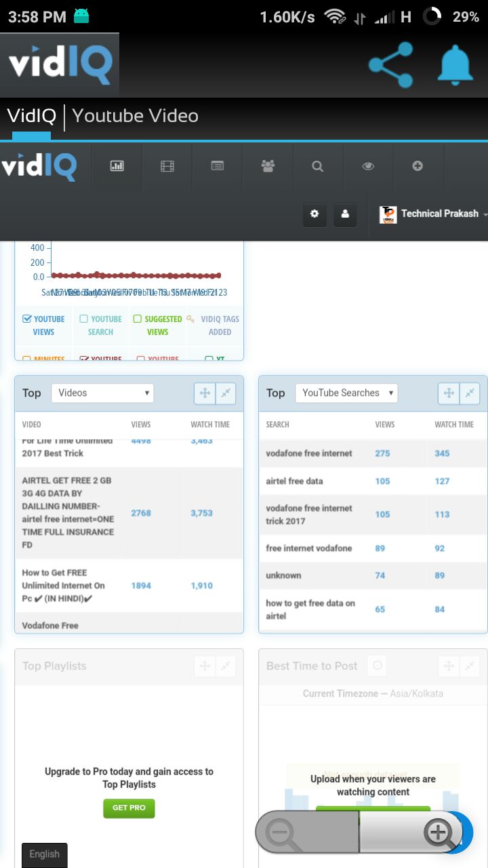Click the English language button
The width and height of the screenshot is (488, 868).
(x=45, y=854)
